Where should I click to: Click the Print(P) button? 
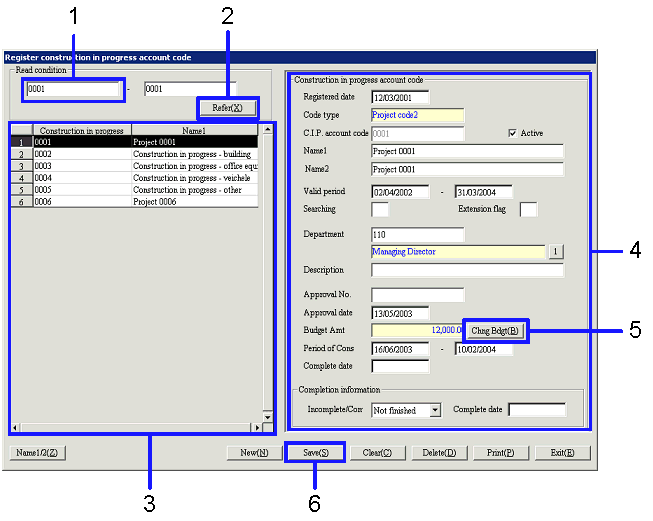point(502,453)
